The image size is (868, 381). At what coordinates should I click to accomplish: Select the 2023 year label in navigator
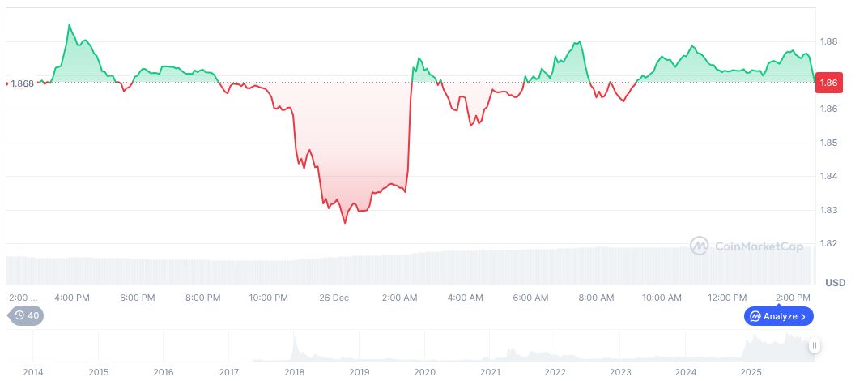620,372
